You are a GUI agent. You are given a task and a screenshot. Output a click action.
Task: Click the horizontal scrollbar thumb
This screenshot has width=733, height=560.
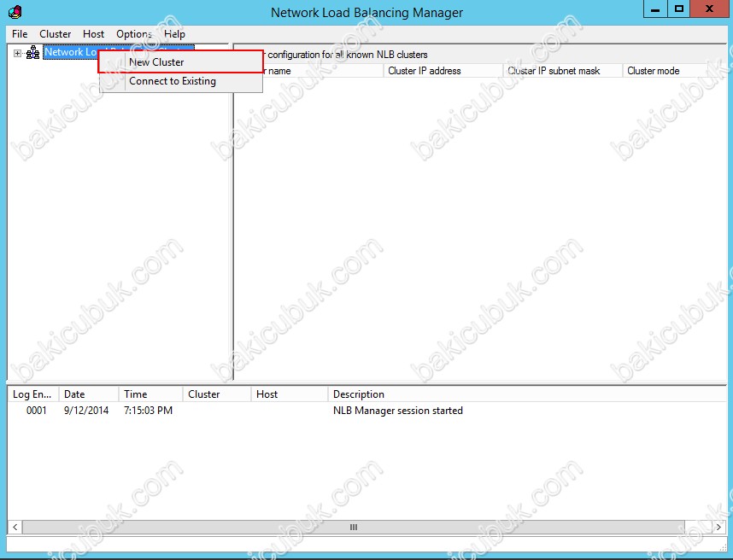pos(354,528)
